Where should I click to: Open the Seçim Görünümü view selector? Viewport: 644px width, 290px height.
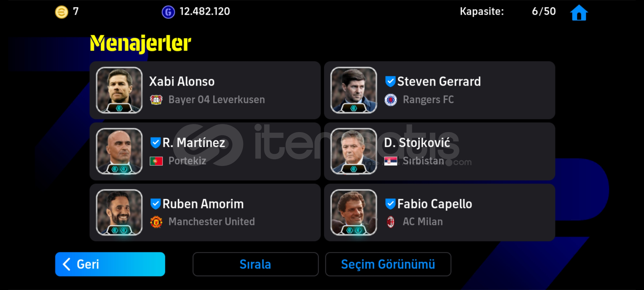[388, 264]
